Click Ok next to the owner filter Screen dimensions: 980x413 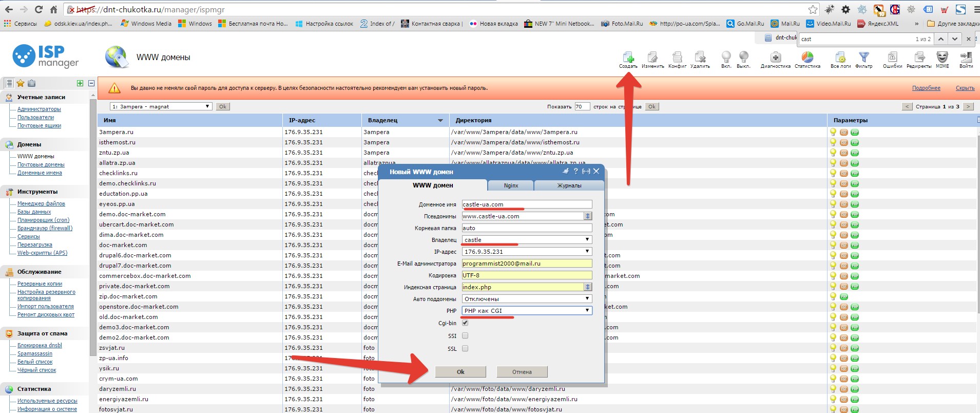[x=222, y=106]
